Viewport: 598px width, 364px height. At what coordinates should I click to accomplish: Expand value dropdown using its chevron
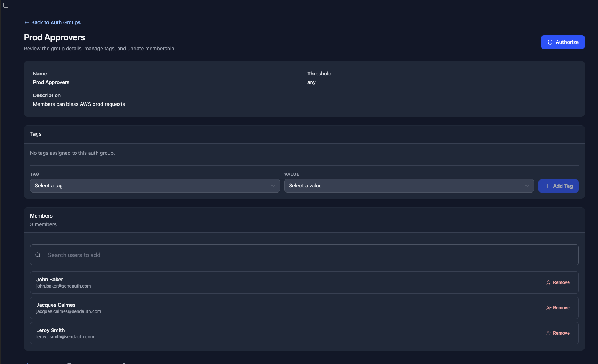[x=527, y=186]
